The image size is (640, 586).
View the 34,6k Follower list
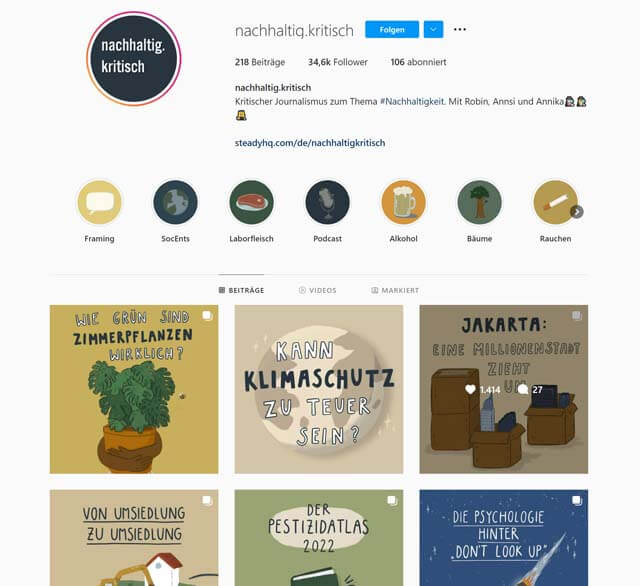pyautogui.click(x=338, y=62)
